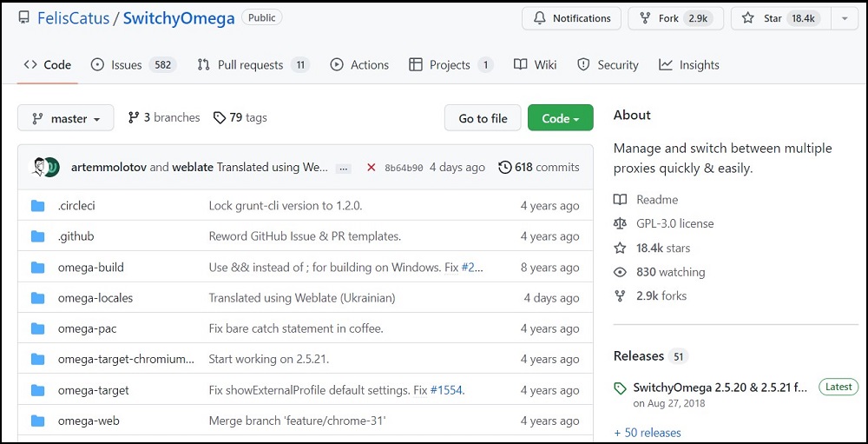Viewport: 868px width, 444px height.
Task: Click the red failed status X icon
Action: point(372,168)
